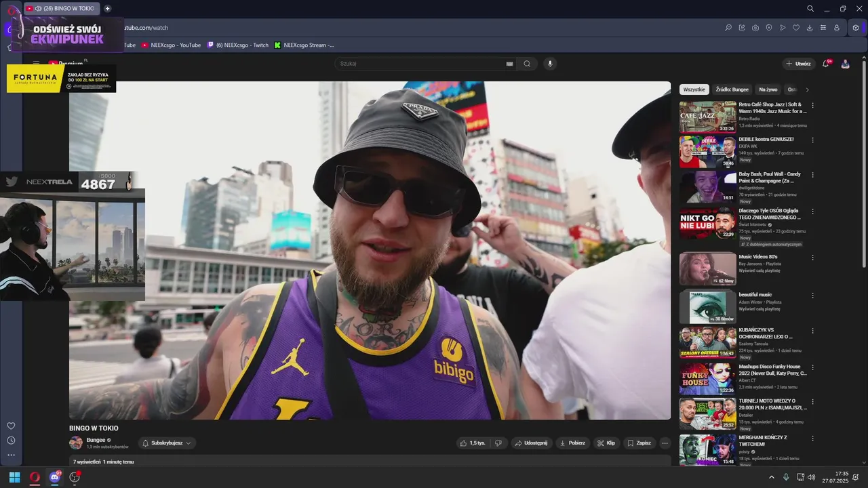Click the Zapisz save button

click(x=639, y=443)
